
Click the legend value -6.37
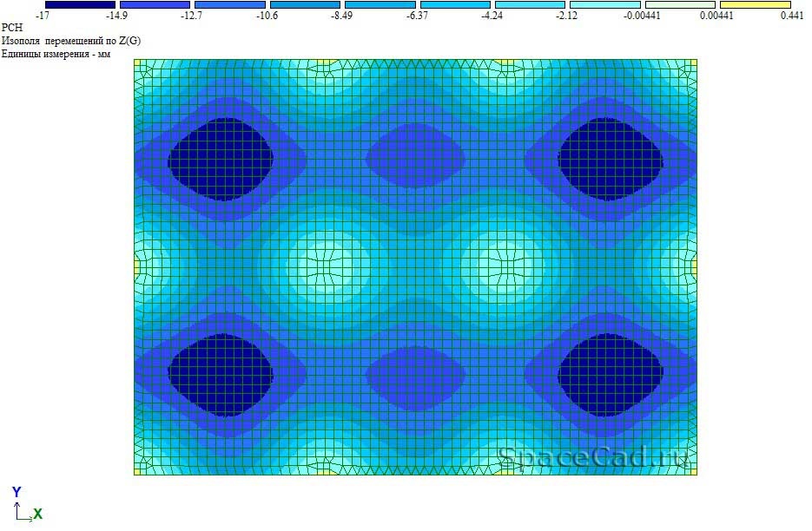coord(417,16)
